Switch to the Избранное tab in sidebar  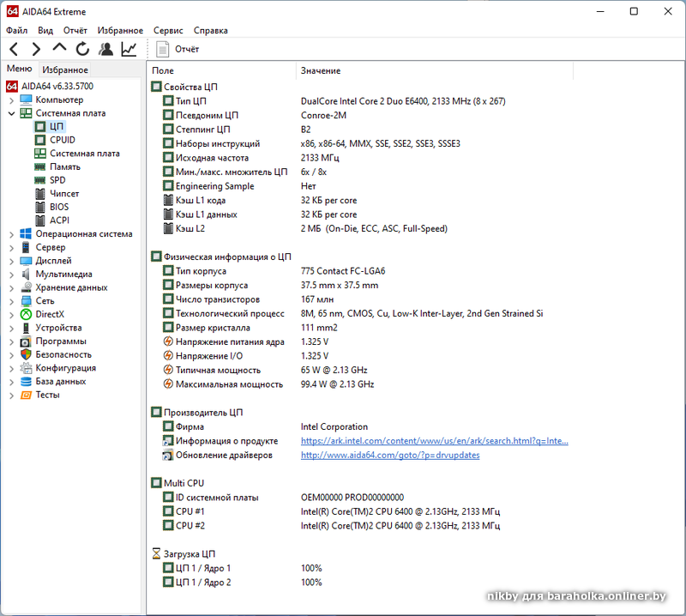pos(65,69)
